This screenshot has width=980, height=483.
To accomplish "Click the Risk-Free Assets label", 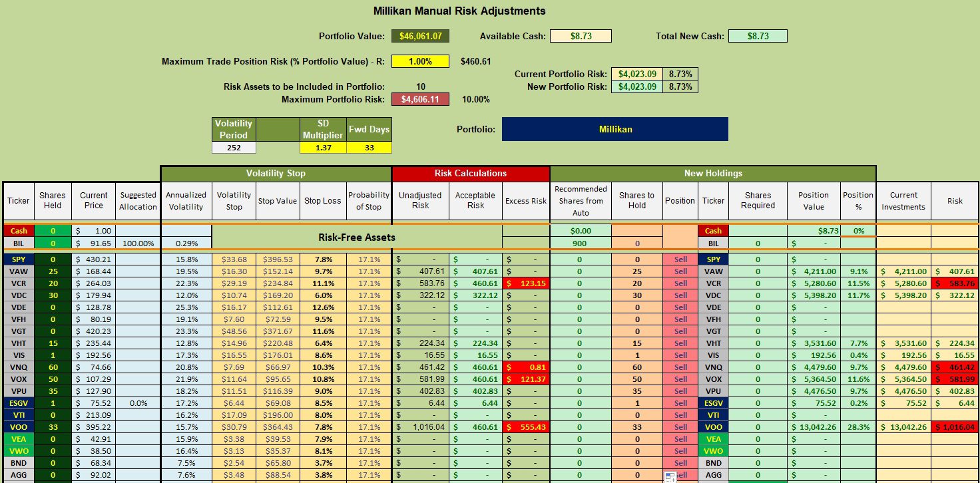I will [x=356, y=237].
